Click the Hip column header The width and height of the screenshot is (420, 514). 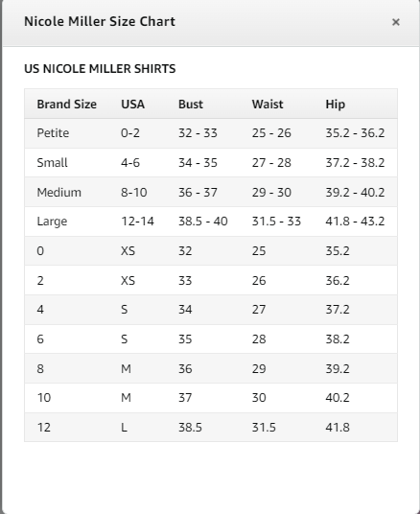335,105
